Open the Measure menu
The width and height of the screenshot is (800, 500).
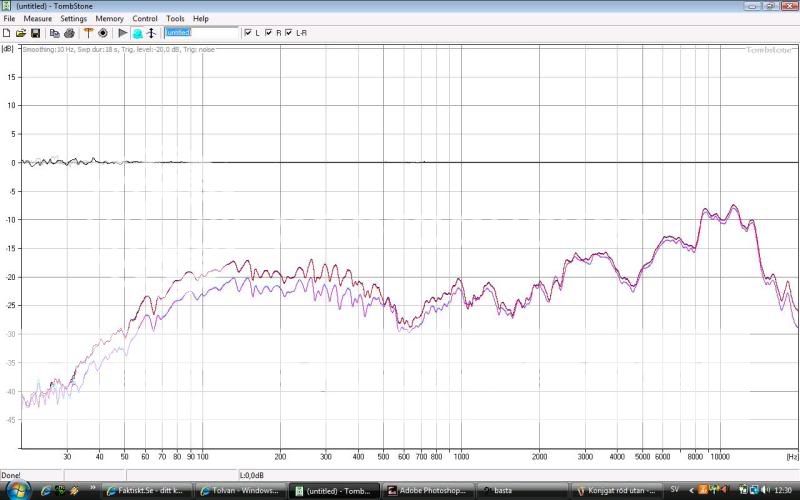38,19
